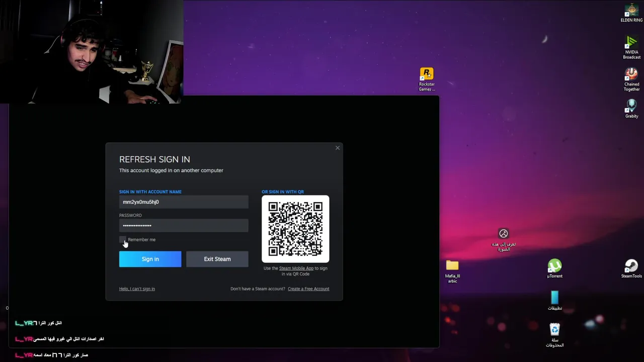Click the 'SIGN IN WITH ACCOUNT NAME' label
644x362 pixels.
[150, 192]
